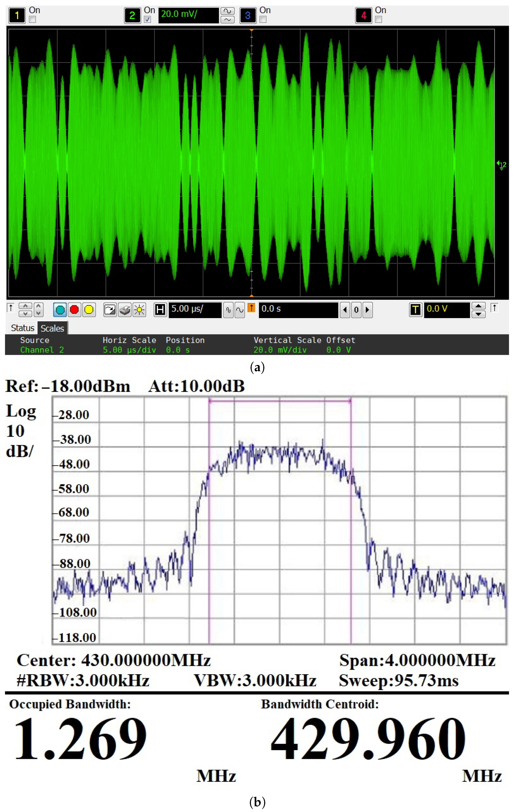
Task: Click the 20.0 mV/ vertical scale field
Action: click(188, 15)
